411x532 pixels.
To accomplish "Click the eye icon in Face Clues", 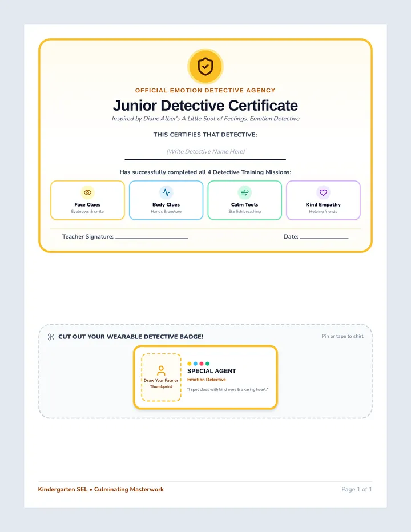I will tap(87, 192).
